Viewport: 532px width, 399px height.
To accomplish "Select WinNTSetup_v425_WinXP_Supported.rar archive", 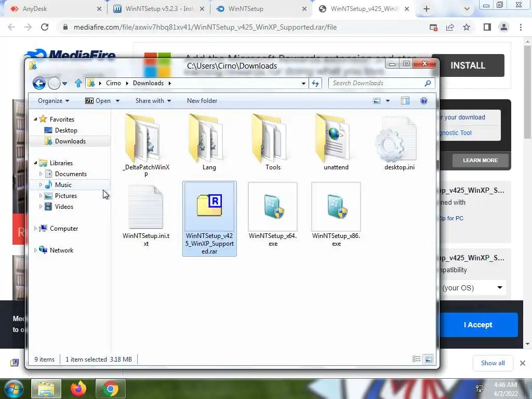I will point(209,219).
